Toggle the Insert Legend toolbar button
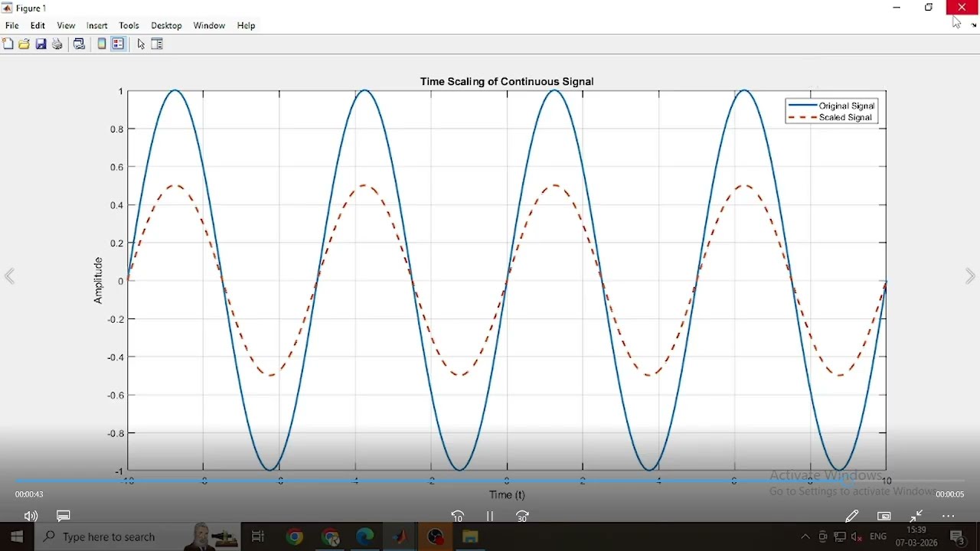This screenshot has width=980, height=551. pos(118,44)
